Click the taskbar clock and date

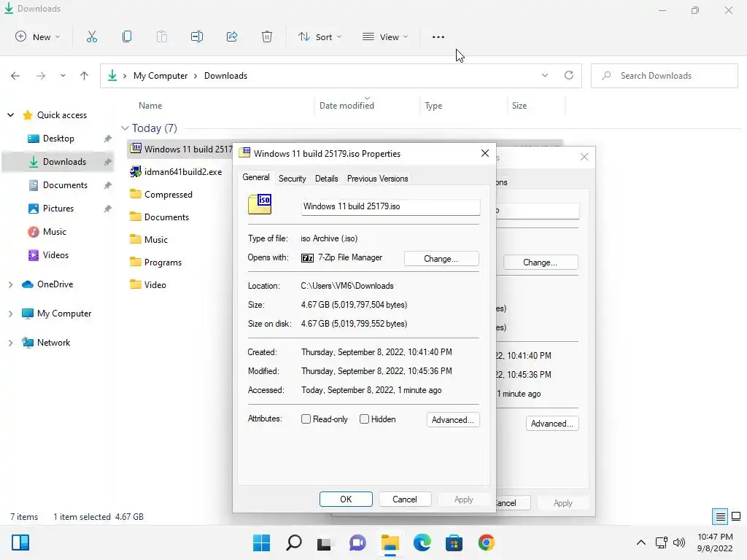point(715,542)
